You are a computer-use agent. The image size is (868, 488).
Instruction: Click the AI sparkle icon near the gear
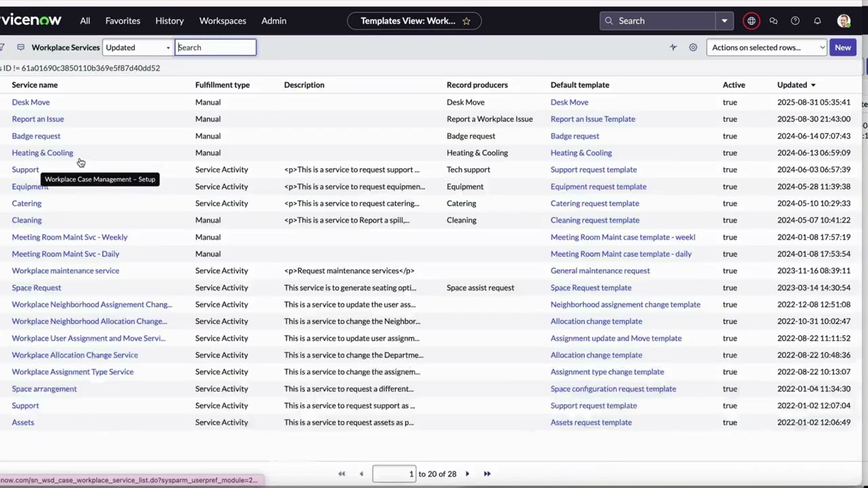coord(673,47)
